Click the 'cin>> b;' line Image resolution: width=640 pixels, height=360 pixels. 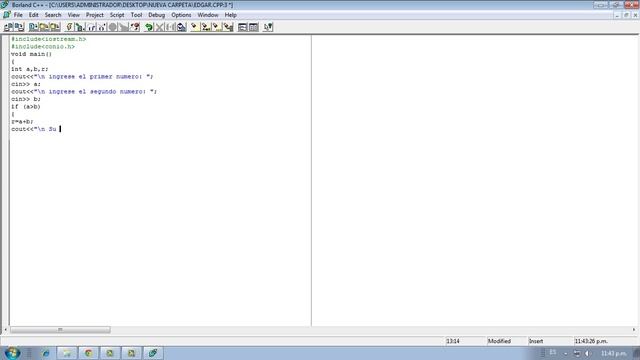tap(26, 99)
